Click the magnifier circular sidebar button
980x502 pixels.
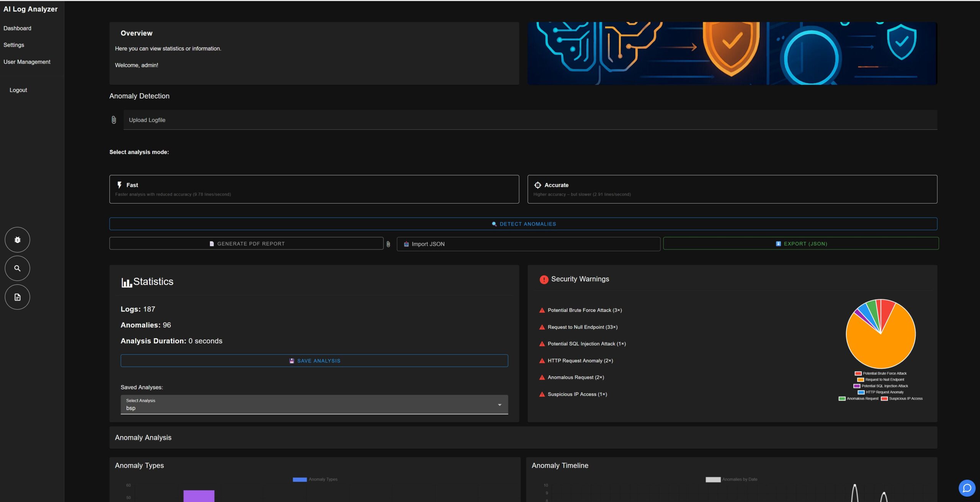click(17, 268)
